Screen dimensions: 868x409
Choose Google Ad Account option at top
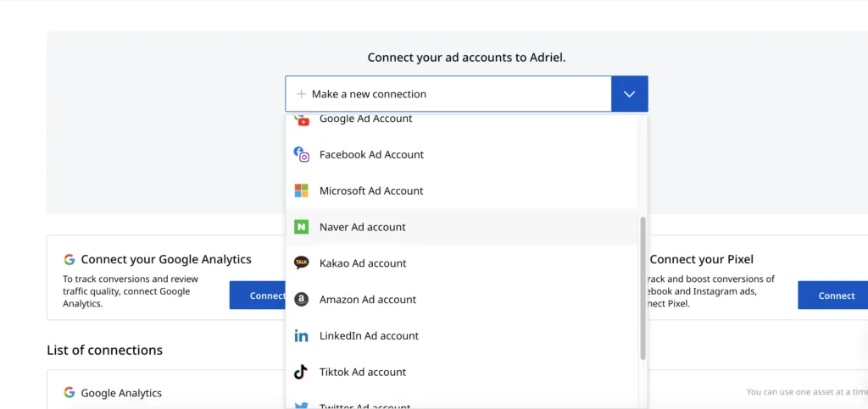tap(462, 125)
